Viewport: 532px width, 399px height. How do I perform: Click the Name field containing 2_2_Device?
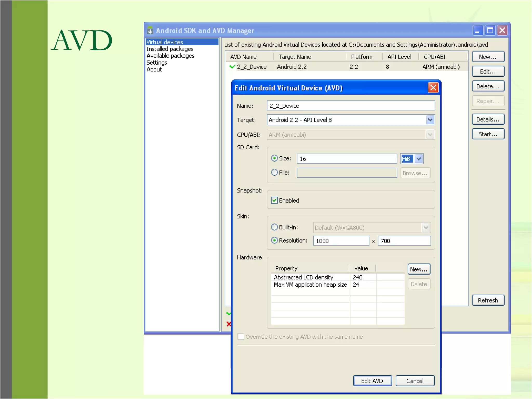(x=351, y=106)
